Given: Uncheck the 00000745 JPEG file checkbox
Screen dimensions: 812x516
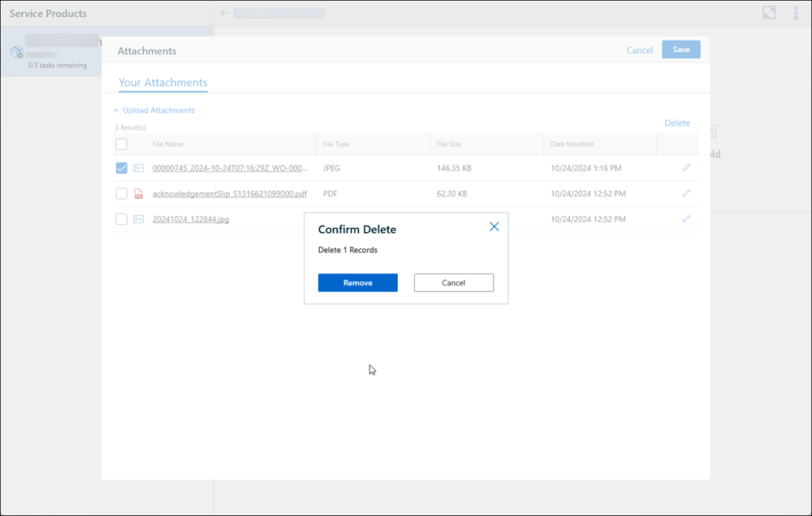Looking at the screenshot, I should [121, 168].
